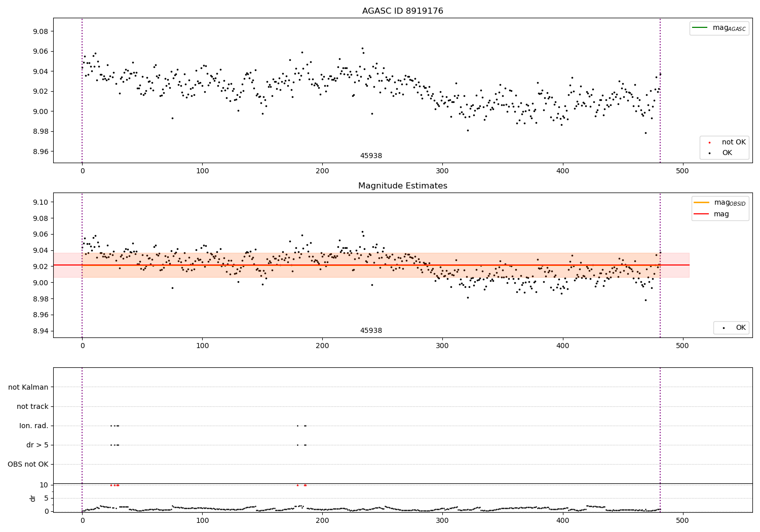Click the "Ion. rad." row label

tap(34, 426)
